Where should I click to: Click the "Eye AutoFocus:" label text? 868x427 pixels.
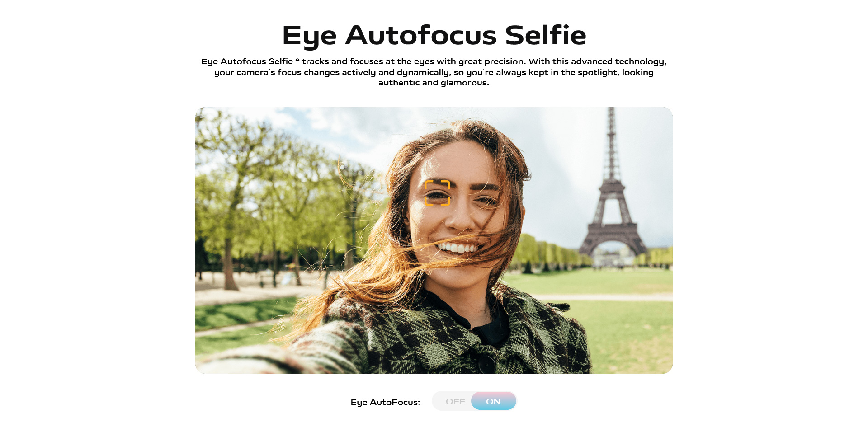(x=385, y=402)
